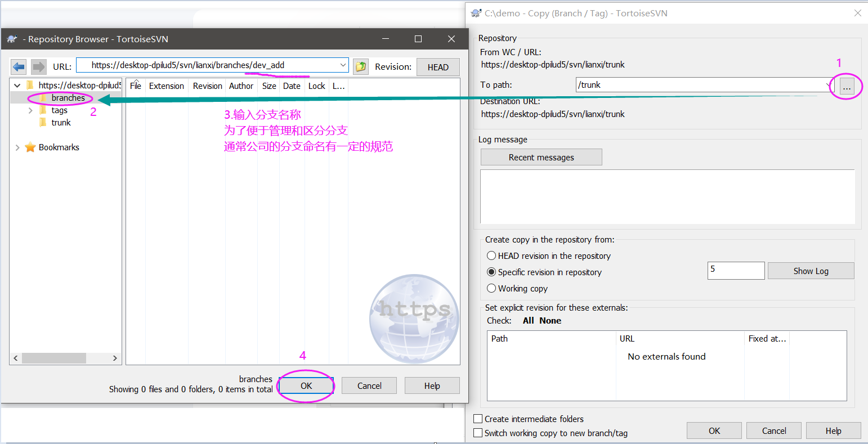
Task: Expand the tags folder node
Action: pyautogui.click(x=30, y=110)
